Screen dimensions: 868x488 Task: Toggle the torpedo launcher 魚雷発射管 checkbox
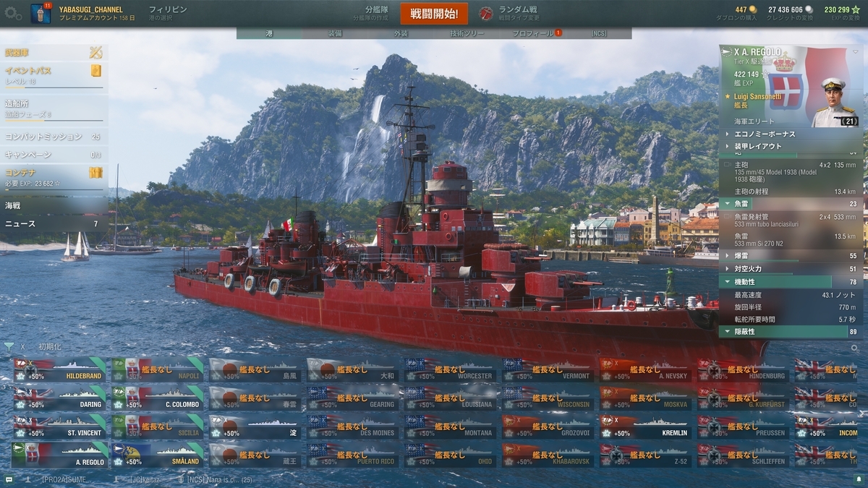[x=727, y=216]
